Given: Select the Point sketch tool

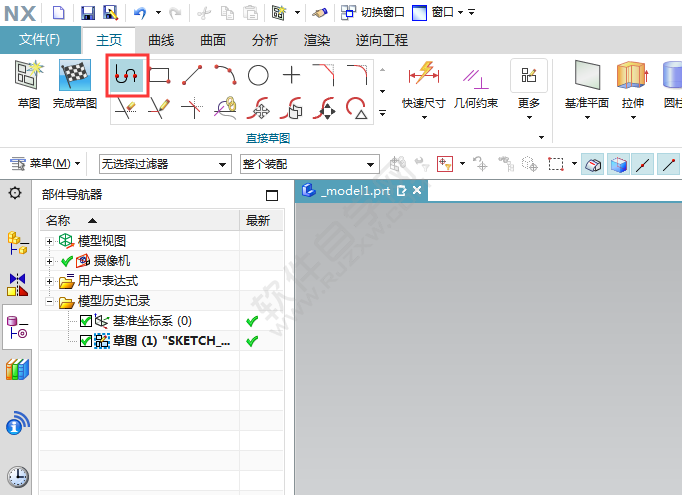Looking at the screenshot, I should (291, 75).
